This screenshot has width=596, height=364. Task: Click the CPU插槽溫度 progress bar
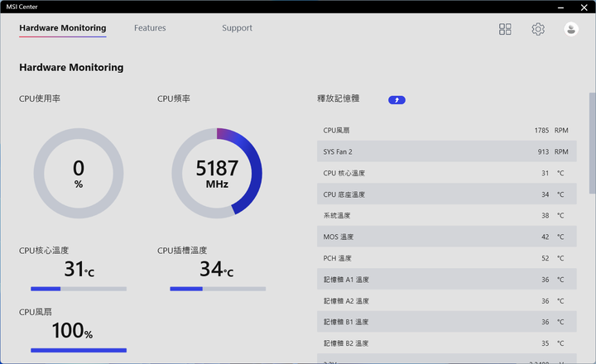point(218,289)
